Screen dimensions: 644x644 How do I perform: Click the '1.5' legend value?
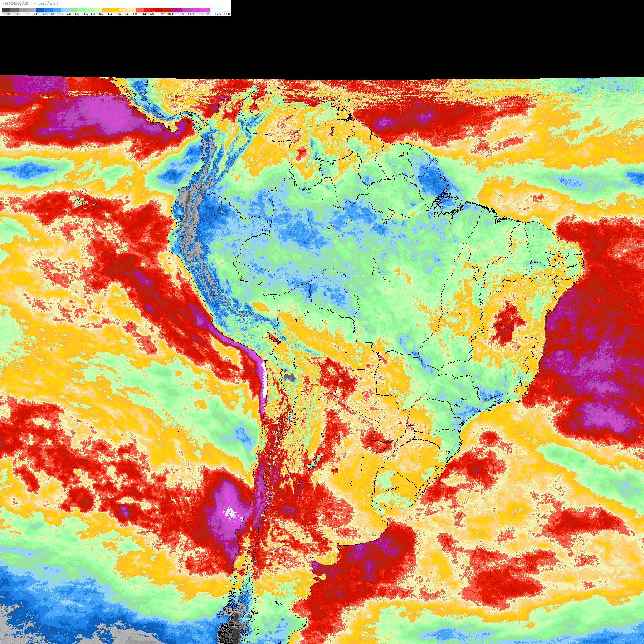[x=27, y=14]
